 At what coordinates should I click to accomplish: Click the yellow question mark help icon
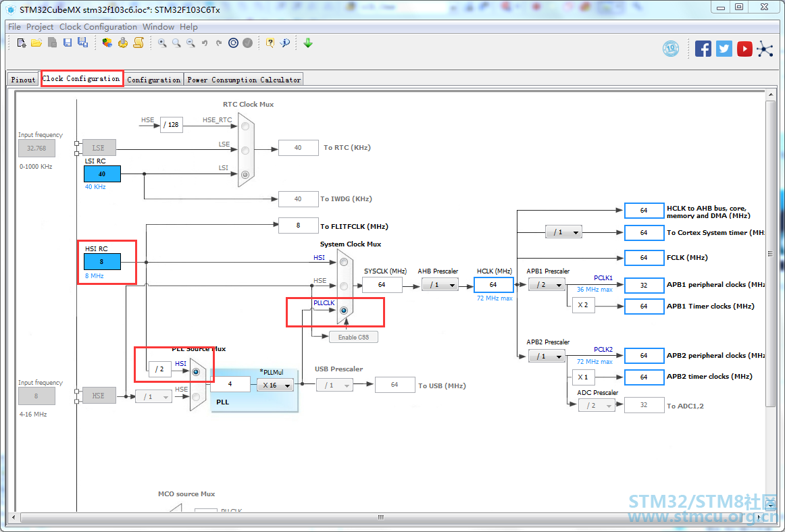pos(270,43)
